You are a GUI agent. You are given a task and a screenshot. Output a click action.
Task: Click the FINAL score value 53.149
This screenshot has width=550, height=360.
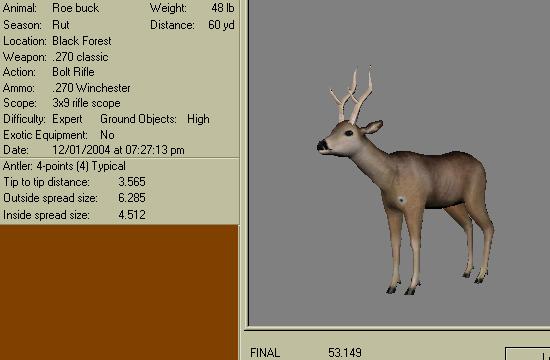click(x=344, y=352)
